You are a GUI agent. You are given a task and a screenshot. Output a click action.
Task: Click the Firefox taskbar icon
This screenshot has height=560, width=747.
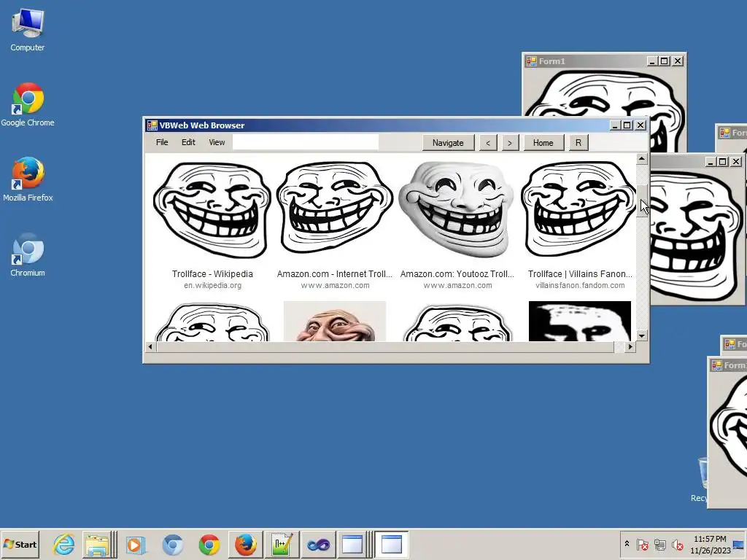point(246,544)
